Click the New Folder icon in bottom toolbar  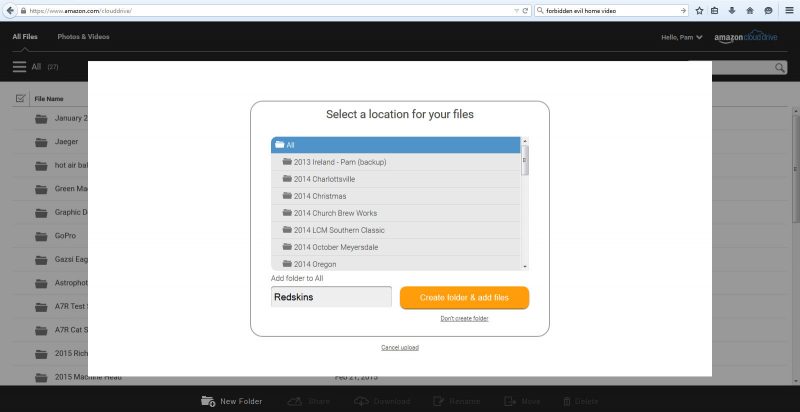pyautogui.click(x=208, y=401)
